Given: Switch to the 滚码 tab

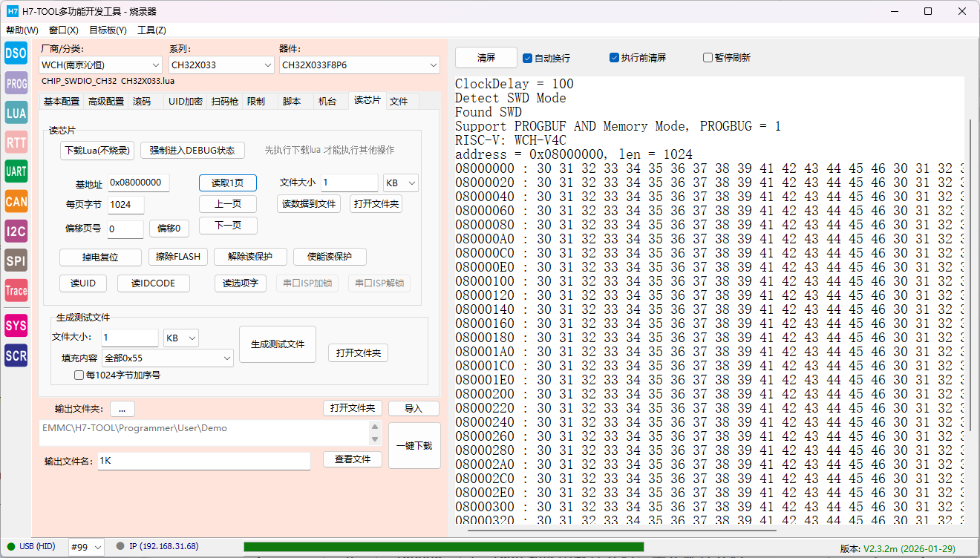Looking at the screenshot, I should point(142,102).
